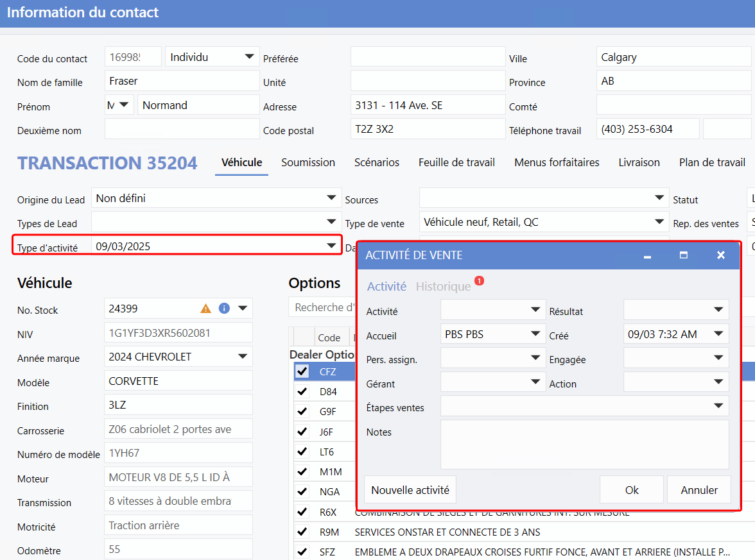Click the blue info icon beside stock number
Viewport: 755px width, 560px height.
(224, 309)
